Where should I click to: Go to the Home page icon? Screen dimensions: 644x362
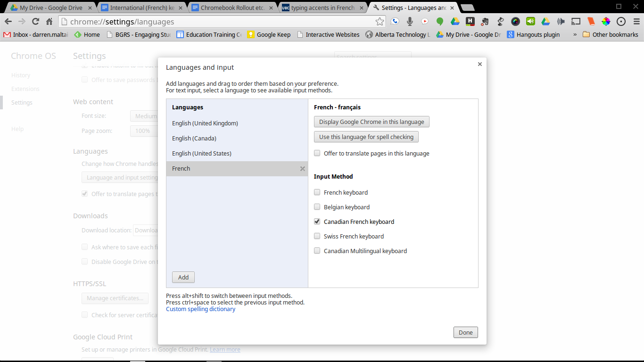tap(49, 22)
